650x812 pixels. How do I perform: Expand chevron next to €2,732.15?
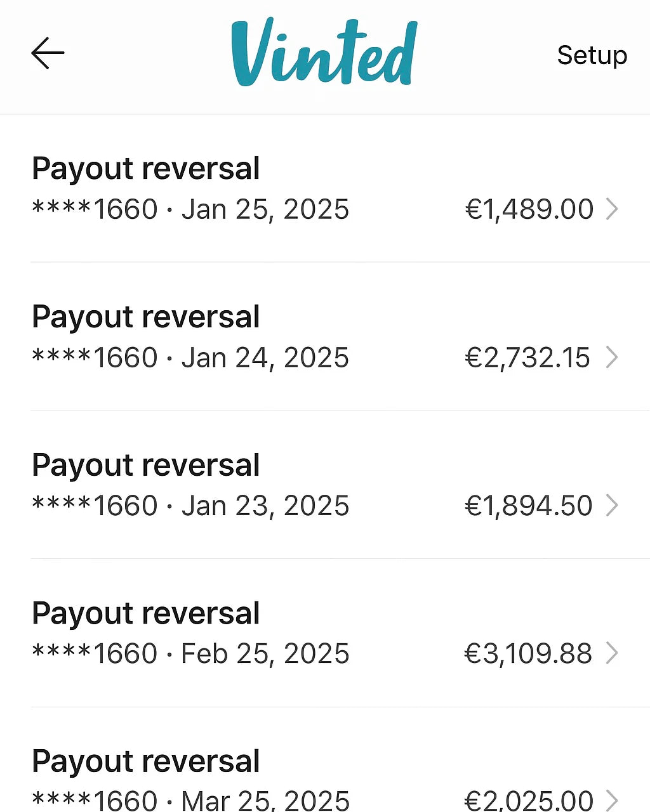pyautogui.click(x=612, y=358)
